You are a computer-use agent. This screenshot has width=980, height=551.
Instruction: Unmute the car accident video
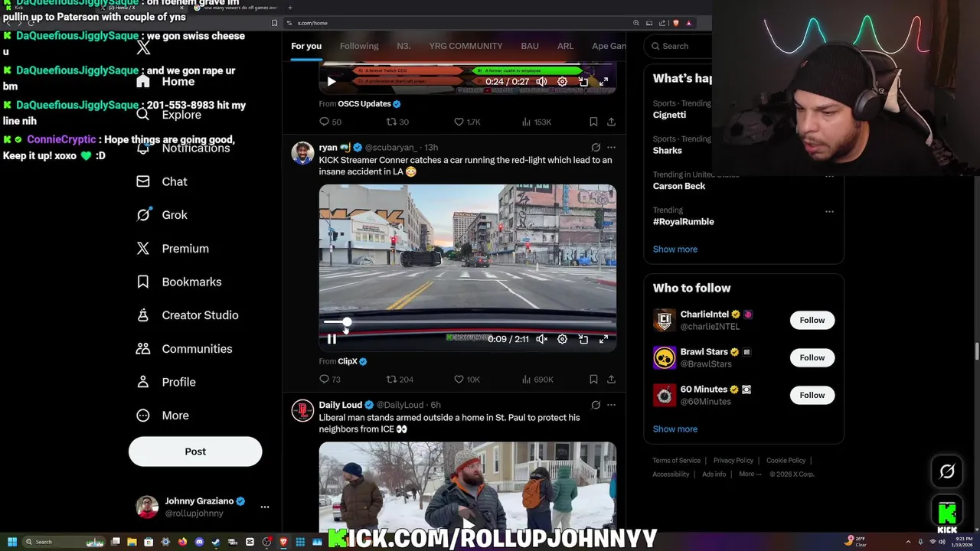tap(541, 339)
